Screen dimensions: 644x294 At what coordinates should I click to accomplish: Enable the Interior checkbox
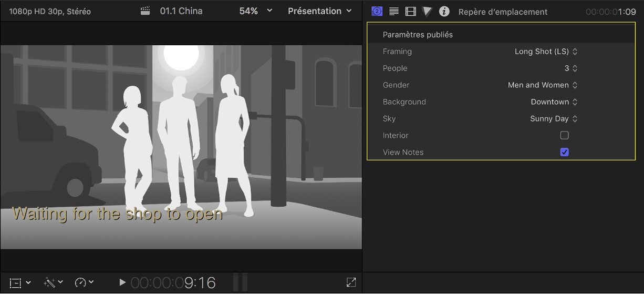pos(564,135)
